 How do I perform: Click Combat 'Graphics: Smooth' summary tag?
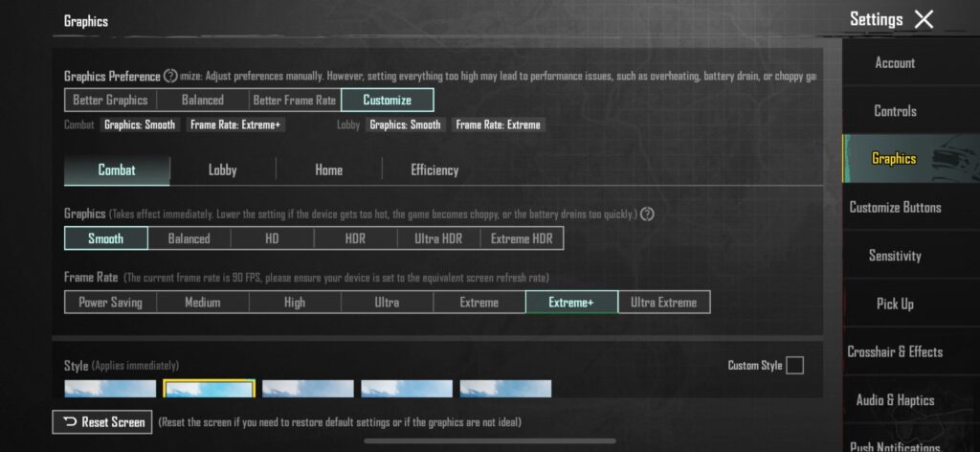(140, 125)
